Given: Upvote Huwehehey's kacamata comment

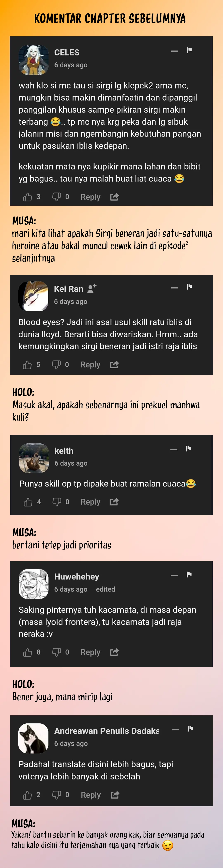Looking at the screenshot, I should [x=28, y=652].
